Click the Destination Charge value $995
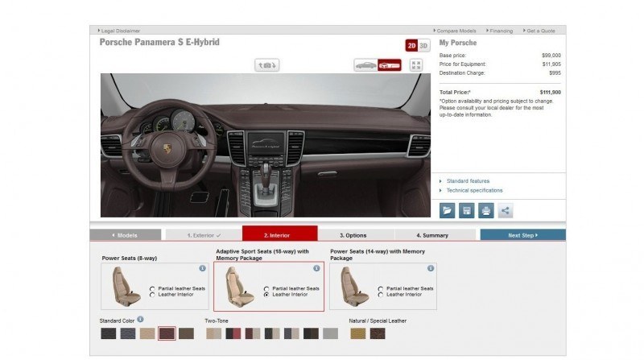 [555, 72]
